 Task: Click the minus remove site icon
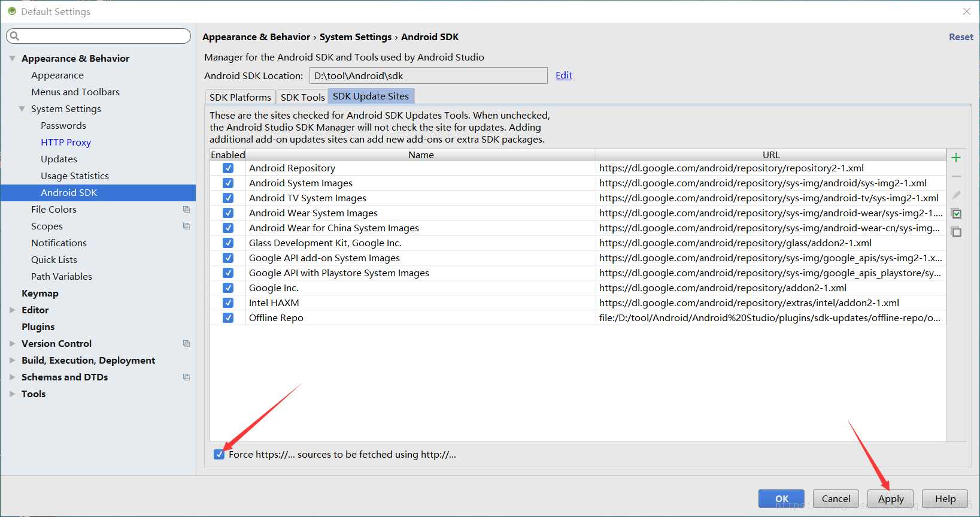point(956,177)
